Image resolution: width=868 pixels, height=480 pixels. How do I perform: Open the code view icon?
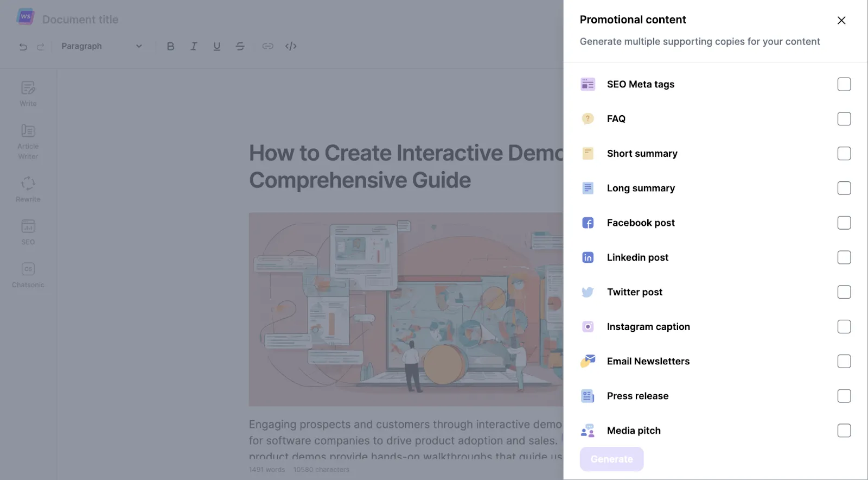(291, 46)
